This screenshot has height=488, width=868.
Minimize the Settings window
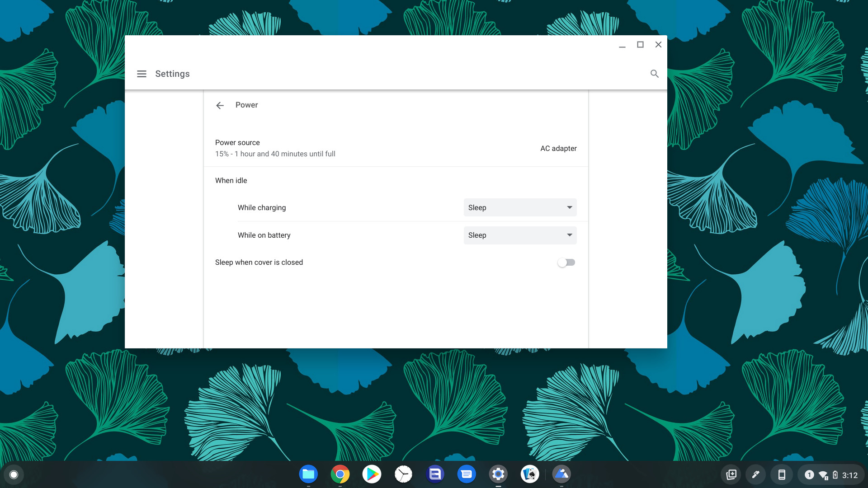tap(622, 45)
